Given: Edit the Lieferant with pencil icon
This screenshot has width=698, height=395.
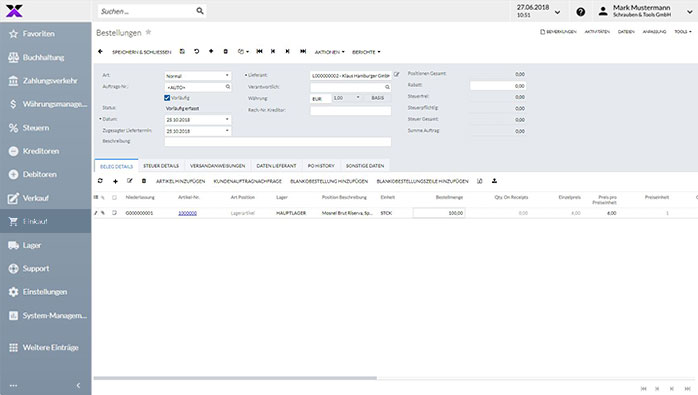Looking at the screenshot, I should (x=396, y=75).
